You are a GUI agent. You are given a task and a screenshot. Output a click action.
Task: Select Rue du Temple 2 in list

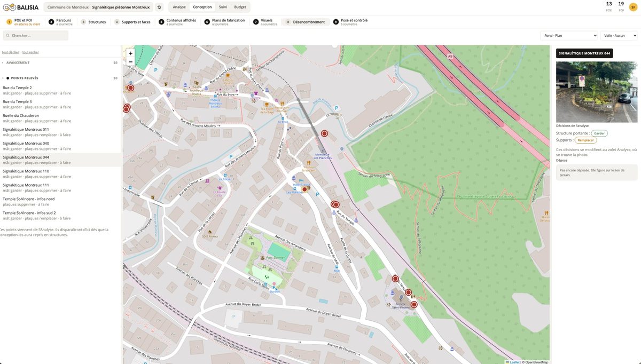coord(60,90)
